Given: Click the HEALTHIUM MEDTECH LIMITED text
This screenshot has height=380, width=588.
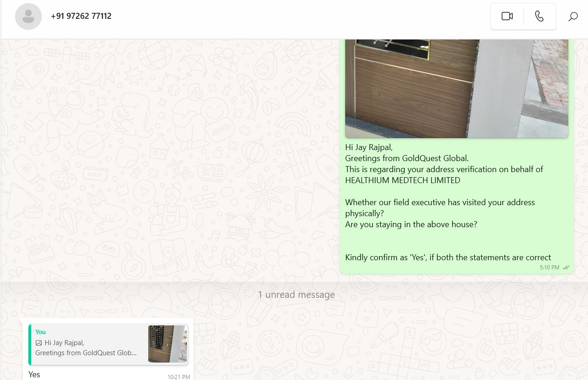Looking at the screenshot, I should pyautogui.click(x=403, y=180).
